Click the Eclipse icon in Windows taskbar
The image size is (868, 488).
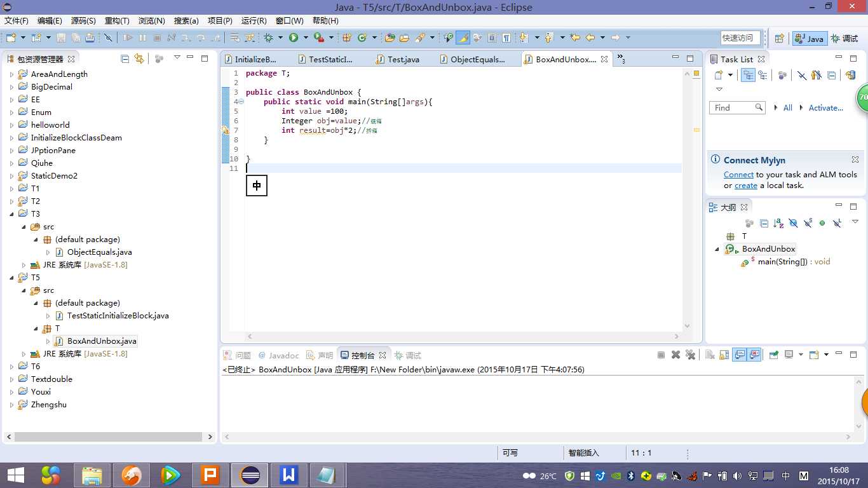tap(251, 475)
